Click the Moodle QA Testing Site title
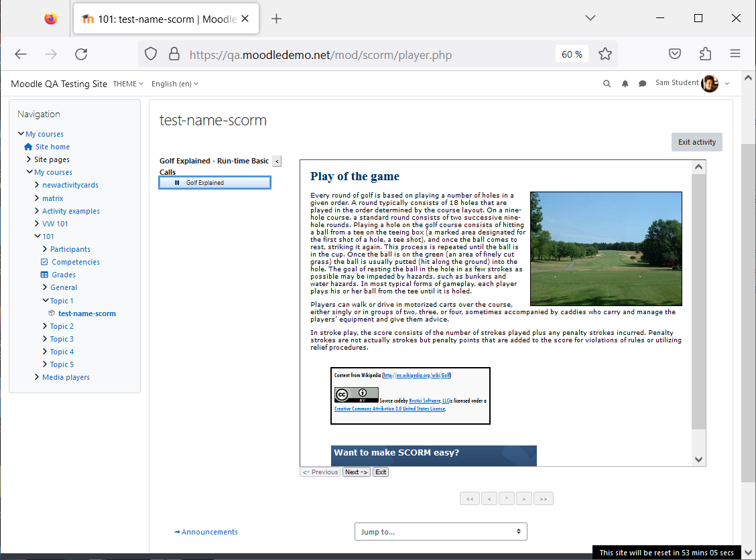Image resolution: width=756 pixels, height=560 pixels. pyautogui.click(x=59, y=84)
